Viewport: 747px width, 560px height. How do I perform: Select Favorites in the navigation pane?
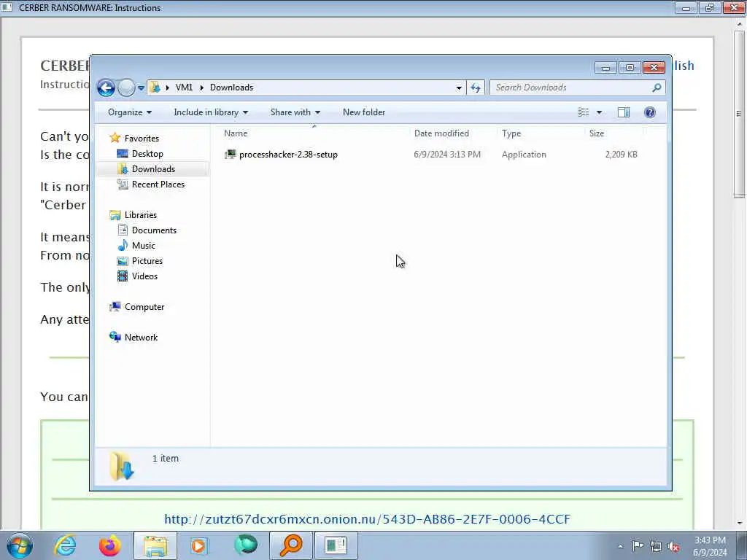[142, 138]
